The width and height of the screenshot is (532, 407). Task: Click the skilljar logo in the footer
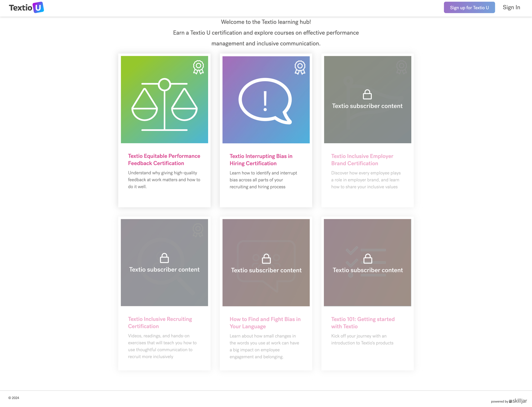click(518, 401)
